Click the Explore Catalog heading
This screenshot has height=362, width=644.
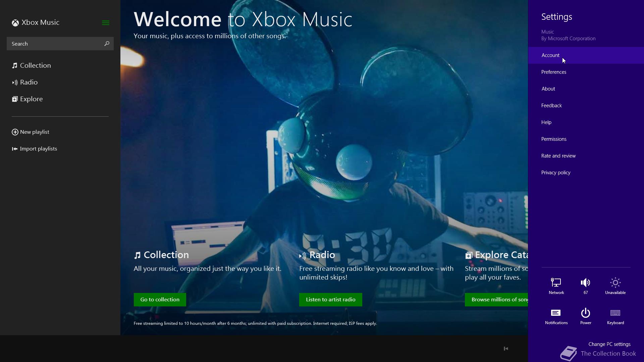pyautogui.click(x=496, y=255)
